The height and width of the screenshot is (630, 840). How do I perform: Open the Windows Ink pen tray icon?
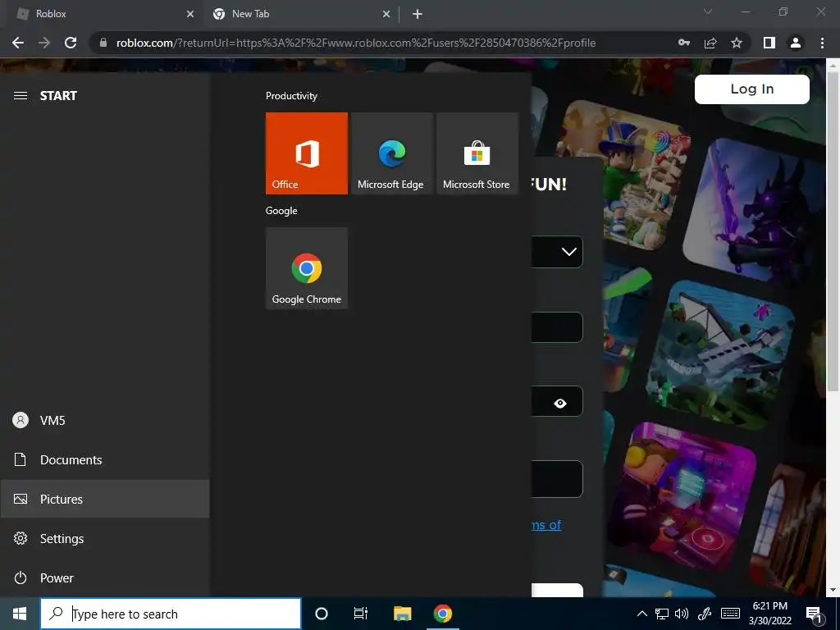[704, 614]
